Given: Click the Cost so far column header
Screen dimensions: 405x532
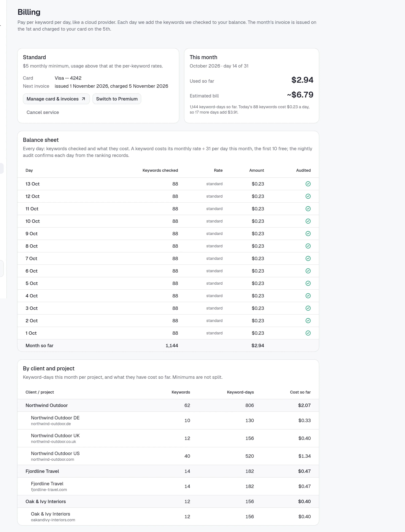Looking at the screenshot, I should (300, 392).
